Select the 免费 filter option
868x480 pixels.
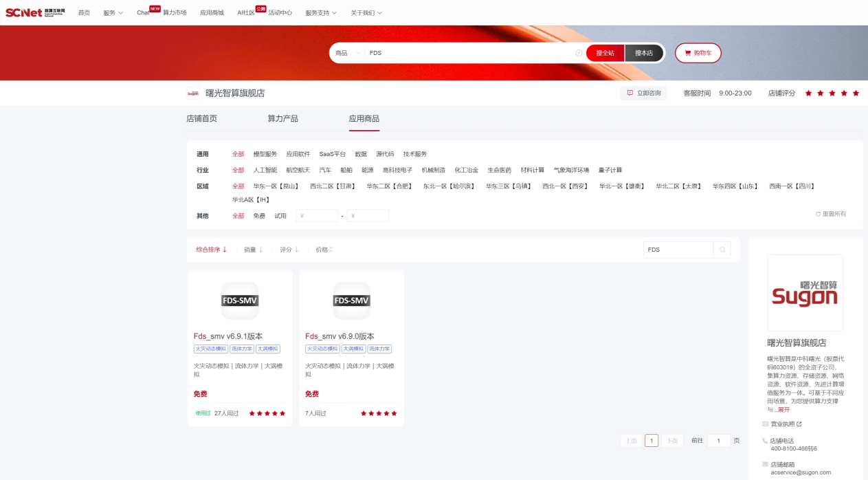(x=259, y=216)
